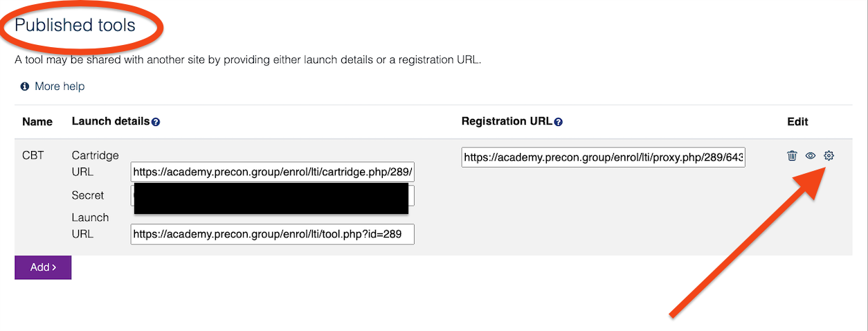The width and height of the screenshot is (868, 331).
Task: Open the More help link
Action: (x=60, y=87)
